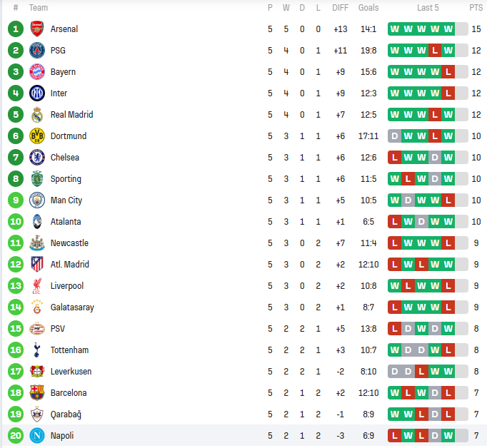Click the Tottenham cockerel crest
Viewport: 487px width, 448px height.
(x=37, y=350)
